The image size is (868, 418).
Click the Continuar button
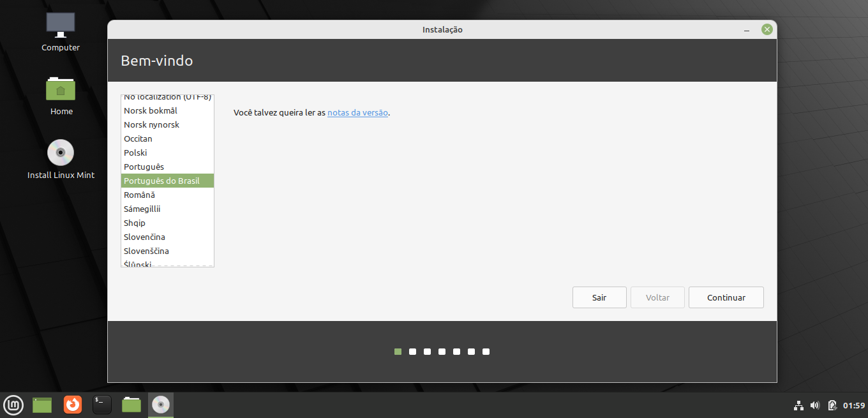point(726,297)
